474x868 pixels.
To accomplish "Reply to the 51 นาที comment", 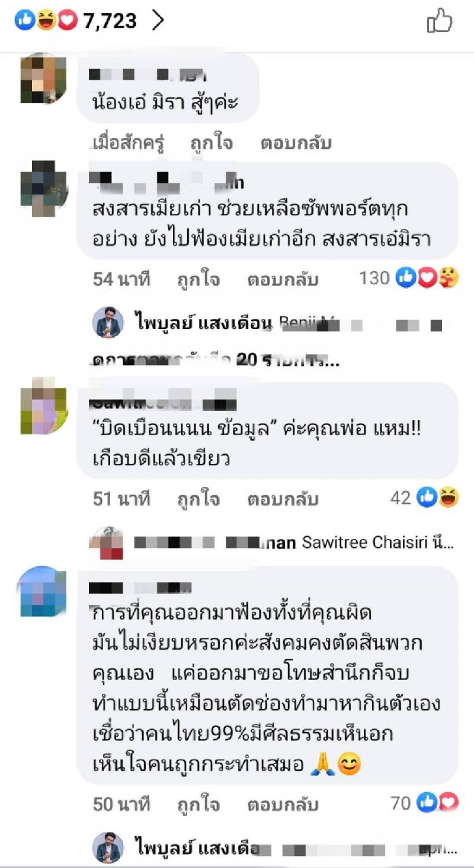I will tap(283, 499).
